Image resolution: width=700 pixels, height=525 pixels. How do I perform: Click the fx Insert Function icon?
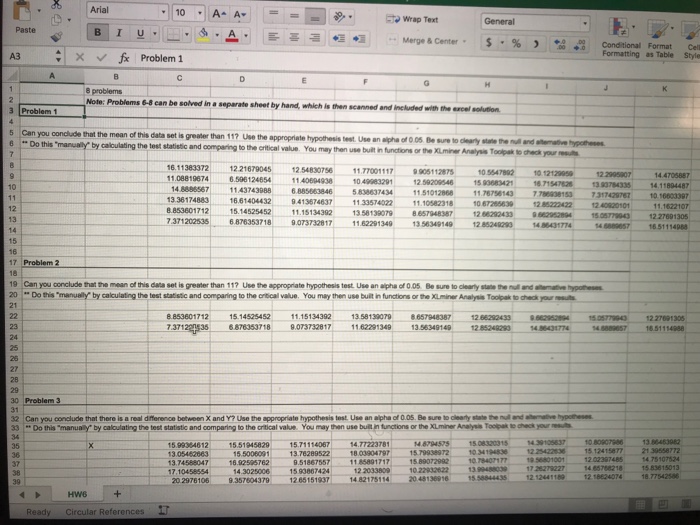[x=124, y=58]
